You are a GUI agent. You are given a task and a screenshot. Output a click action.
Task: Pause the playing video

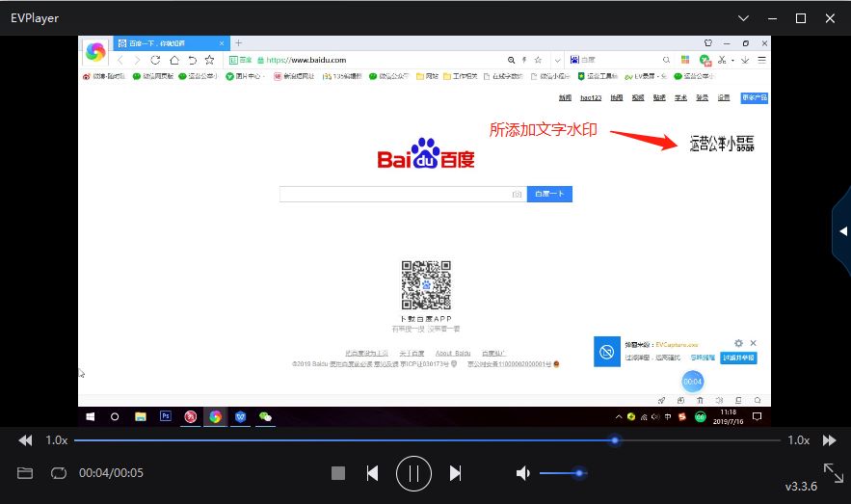click(413, 473)
